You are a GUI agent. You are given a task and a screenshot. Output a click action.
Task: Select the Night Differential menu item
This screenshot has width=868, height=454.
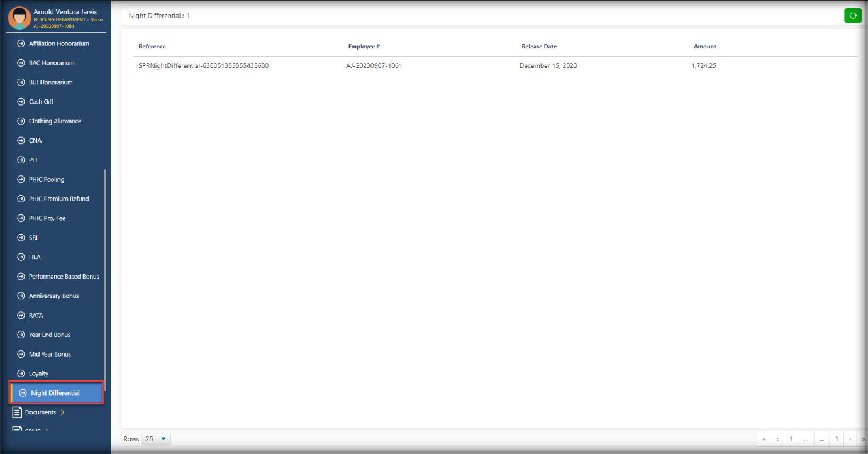55,393
